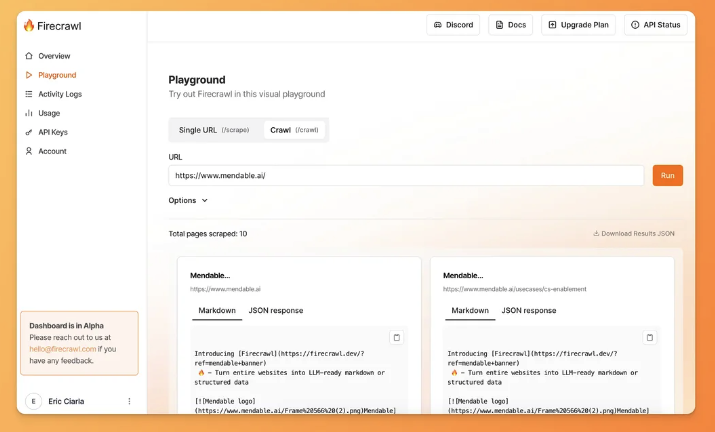
Task: Focus the URL input field
Action: coord(406,176)
